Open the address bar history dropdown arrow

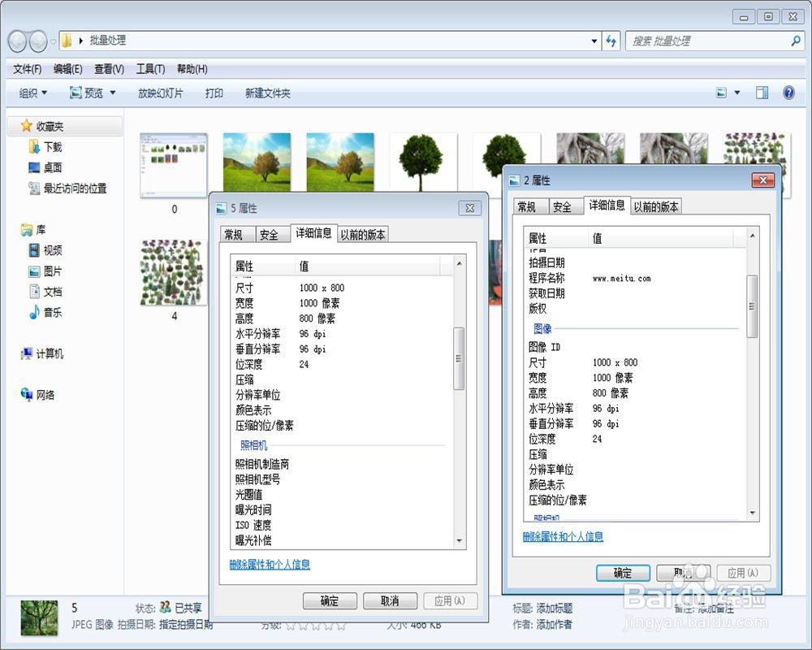[x=594, y=38]
